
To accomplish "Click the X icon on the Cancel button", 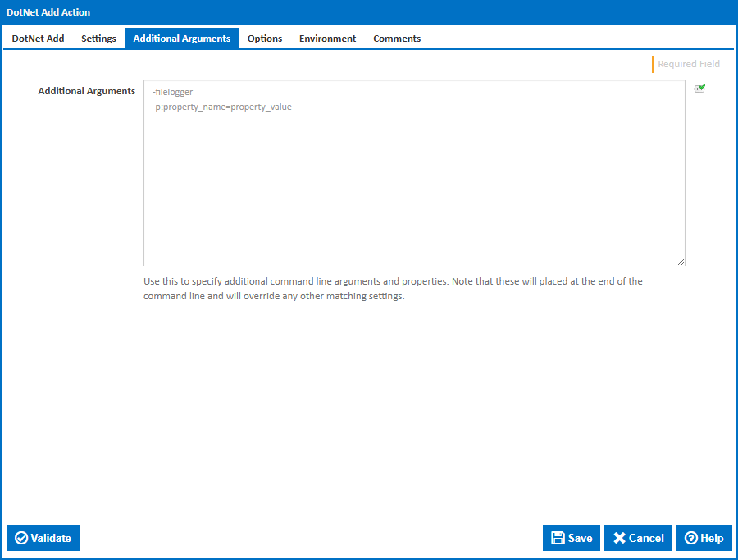I will [619, 538].
